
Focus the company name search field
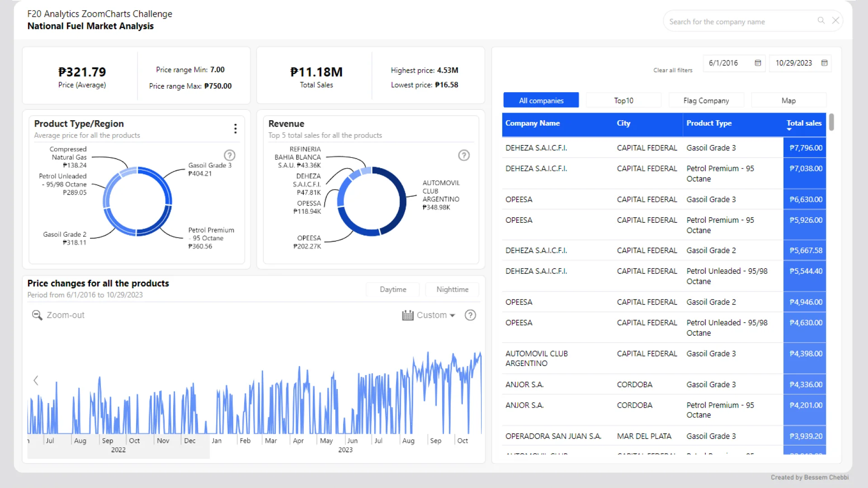pos(741,21)
